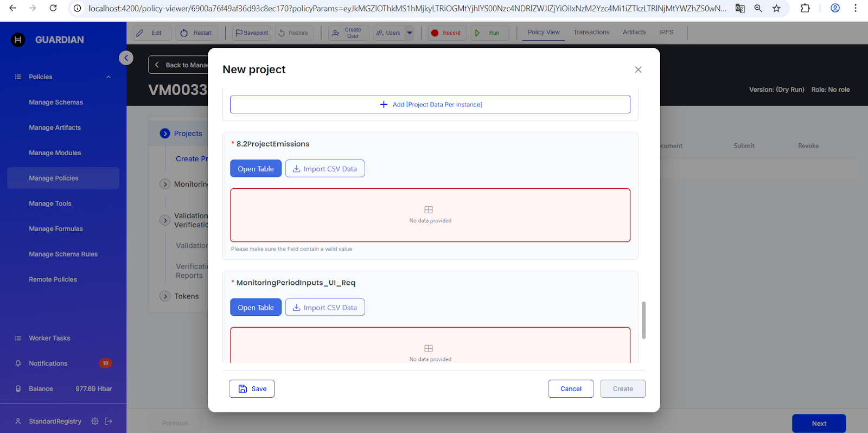Viewport: 868px width, 433px height.
Task: Click the Record button in the toolbar
Action: (x=446, y=33)
